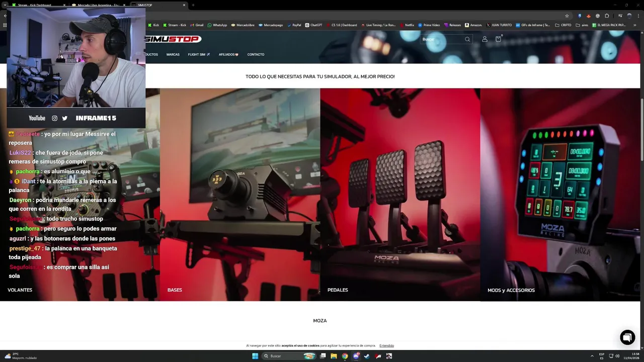Open the Netflix bookmark
Image resolution: width=644 pixels, height=362 pixels.
[x=407, y=25]
